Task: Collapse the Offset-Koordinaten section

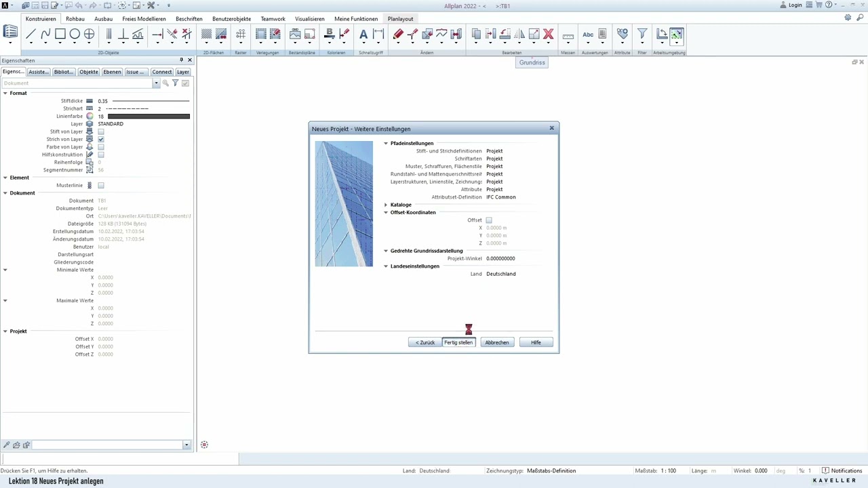Action: tap(386, 213)
